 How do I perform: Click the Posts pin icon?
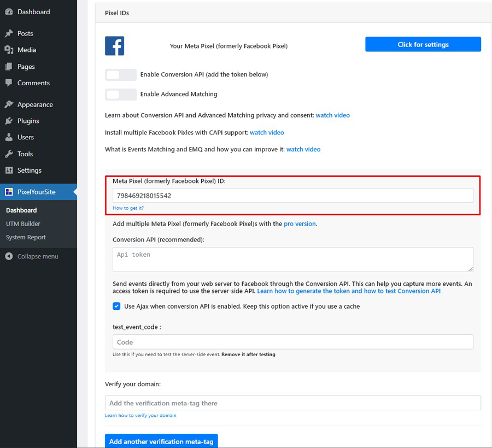pyautogui.click(x=9, y=33)
